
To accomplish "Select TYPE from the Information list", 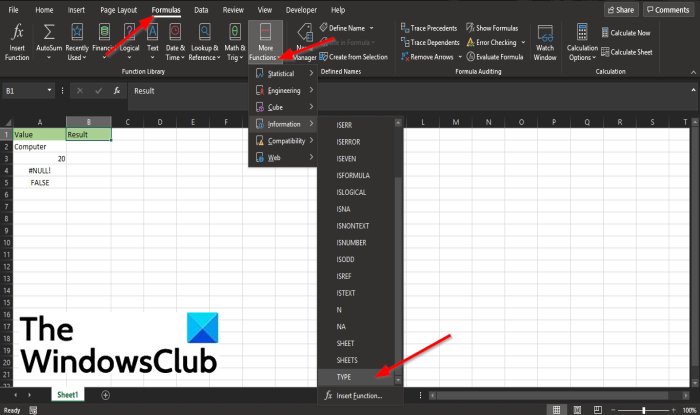I will (x=356, y=377).
